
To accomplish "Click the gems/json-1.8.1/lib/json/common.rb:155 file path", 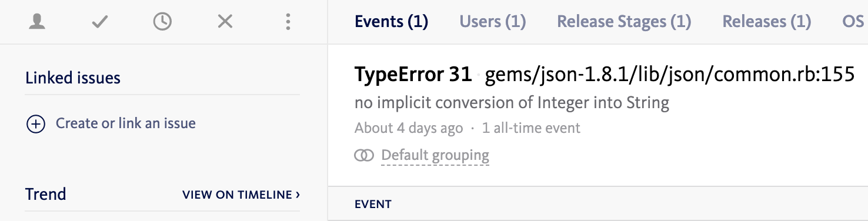I will tap(670, 75).
